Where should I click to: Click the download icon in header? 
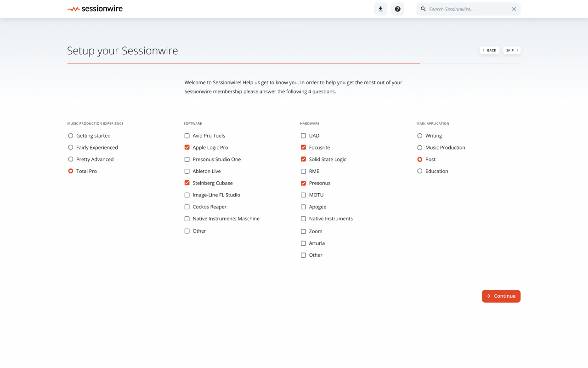pyautogui.click(x=380, y=9)
